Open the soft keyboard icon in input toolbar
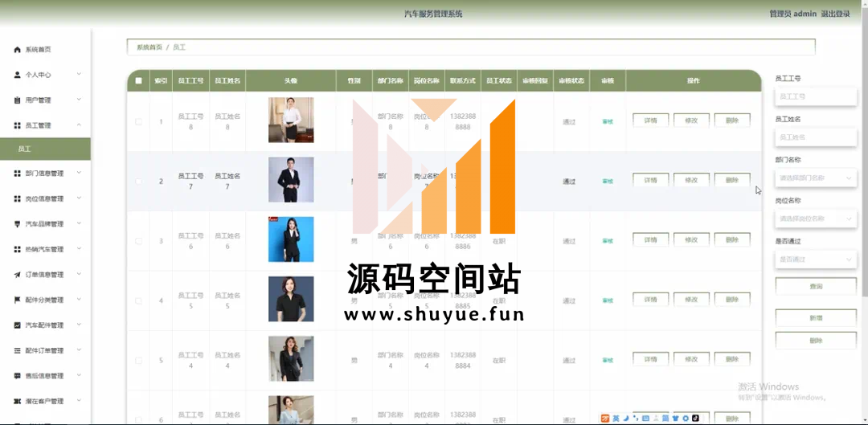 (645, 419)
